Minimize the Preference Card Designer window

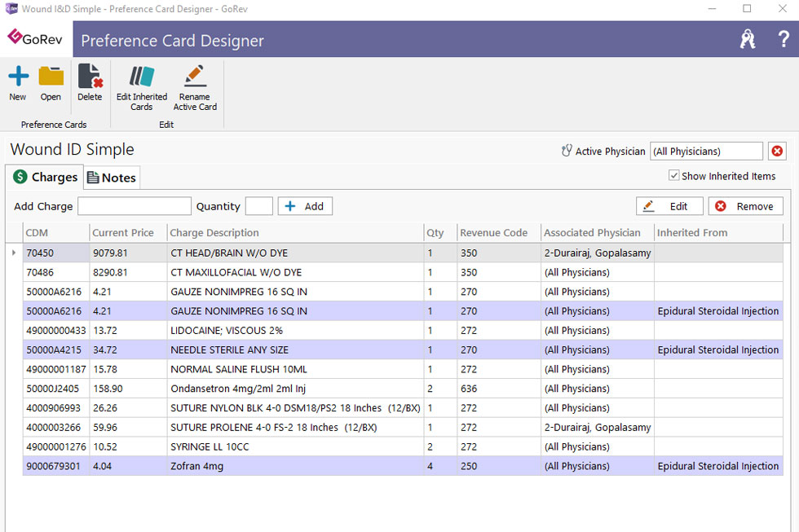click(712, 9)
